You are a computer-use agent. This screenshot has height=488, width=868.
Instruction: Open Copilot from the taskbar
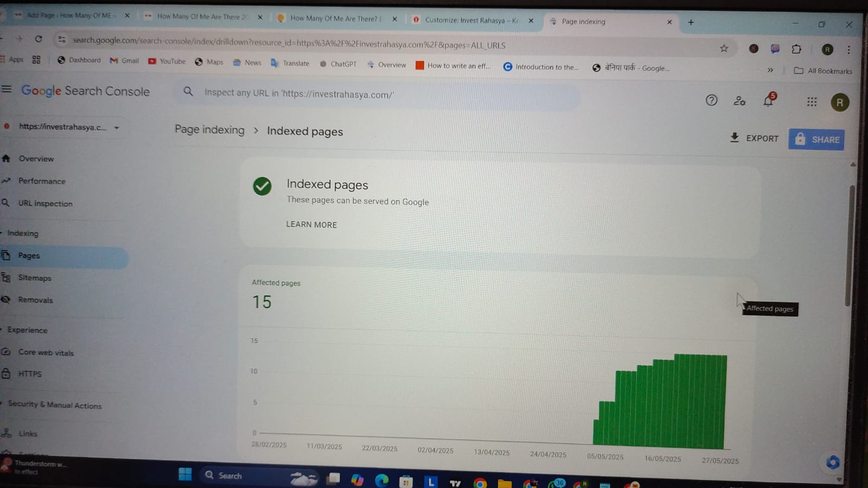pos(357,480)
